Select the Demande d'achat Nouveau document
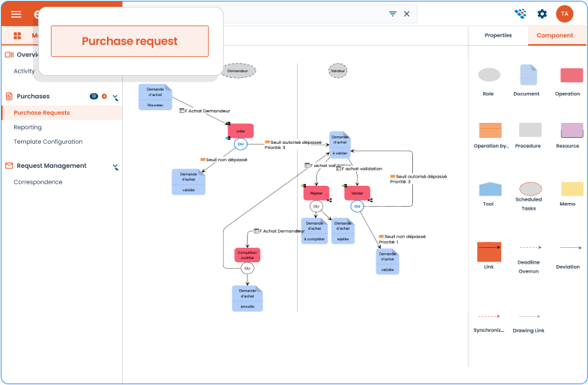Screen dimensions: 588x385 pos(156,97)
